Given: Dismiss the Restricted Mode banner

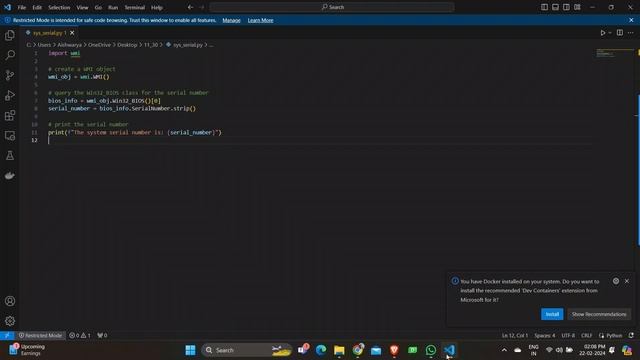Looking at the screenshot, I should [x=631, y=20].
